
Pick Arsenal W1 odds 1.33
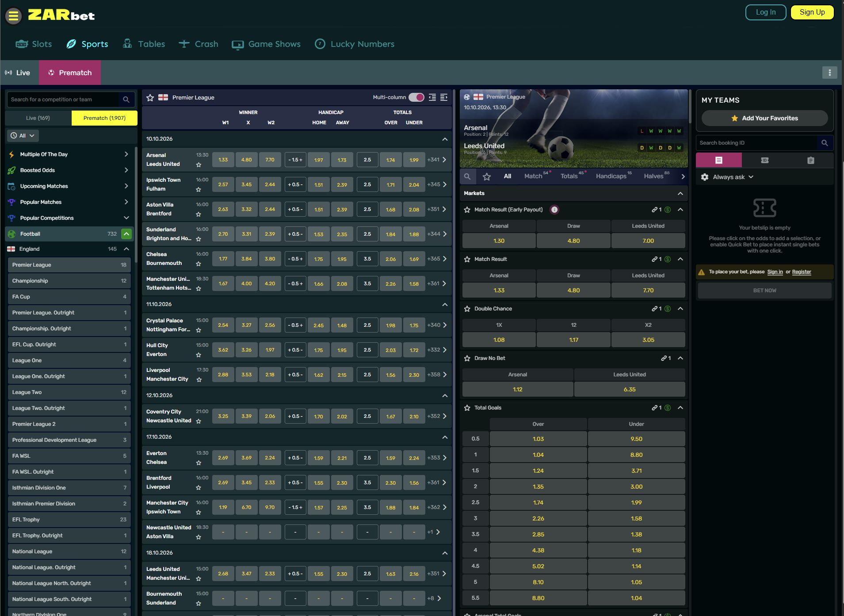click(223, 160)
